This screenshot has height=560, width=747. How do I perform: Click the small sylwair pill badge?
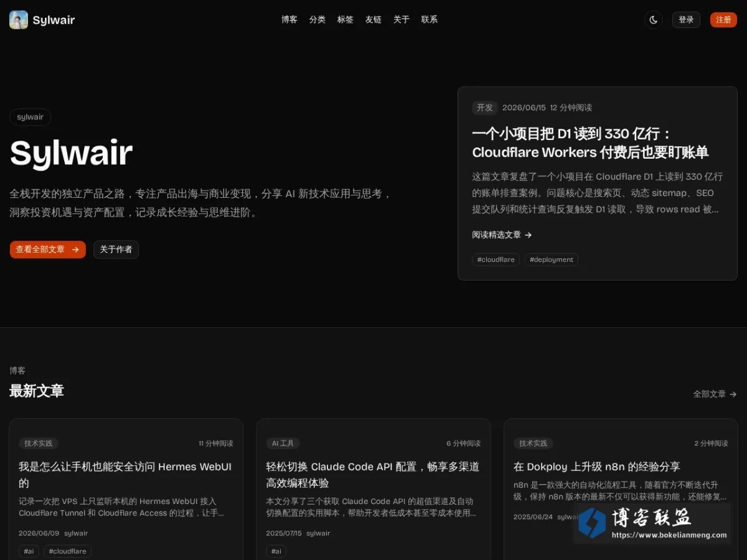(30, 117)
